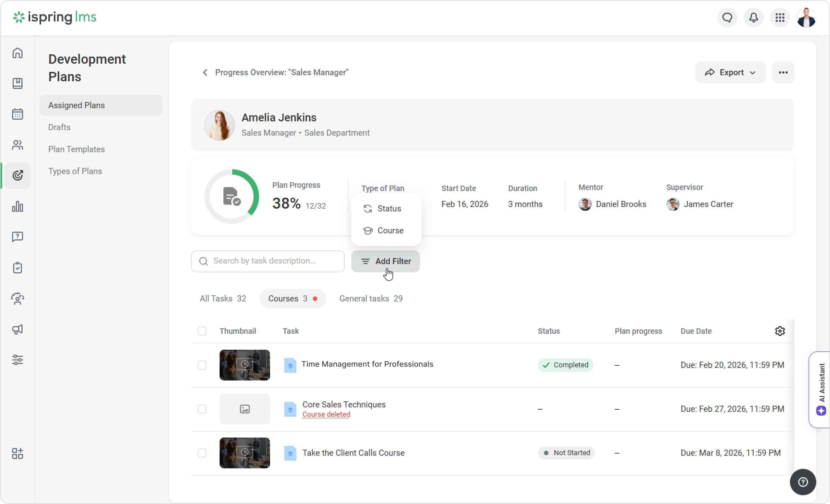Screen dimensions: 830x504
Task: Go back using Progress Overview chevron
Action: tap(205, 72)
